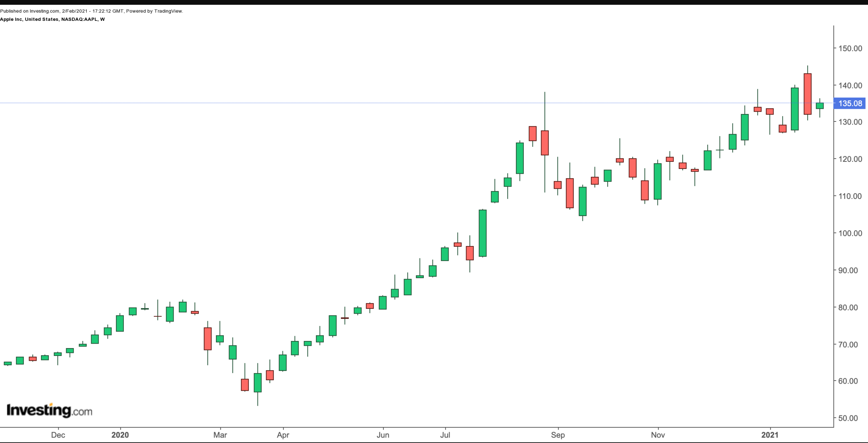Click the tall red candle peaking above 140
This screenshot has width=868, height=443.
808,94
